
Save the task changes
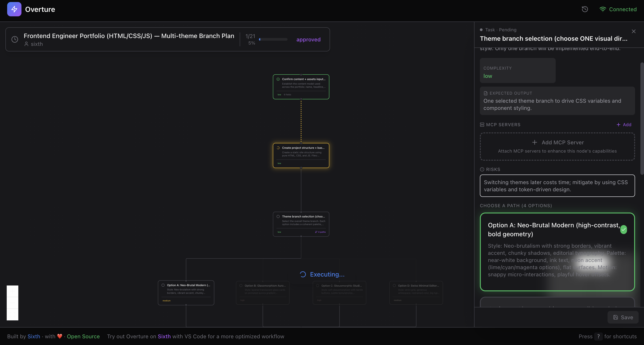pos(623,317)
